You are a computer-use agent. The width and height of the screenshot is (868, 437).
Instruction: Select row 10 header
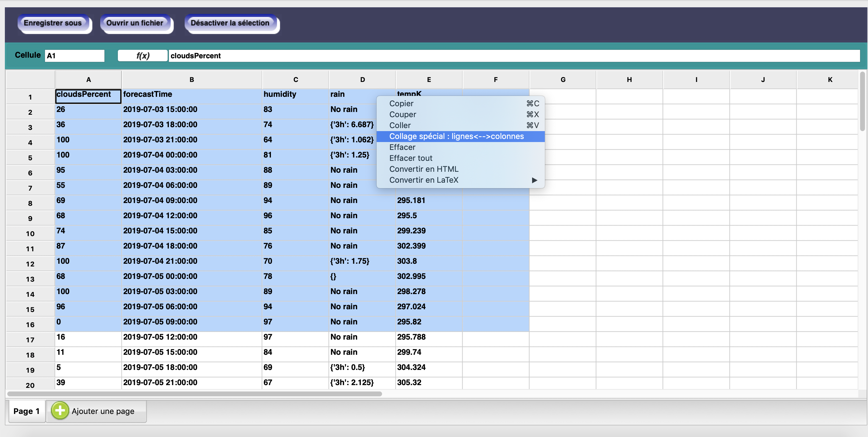30,234
